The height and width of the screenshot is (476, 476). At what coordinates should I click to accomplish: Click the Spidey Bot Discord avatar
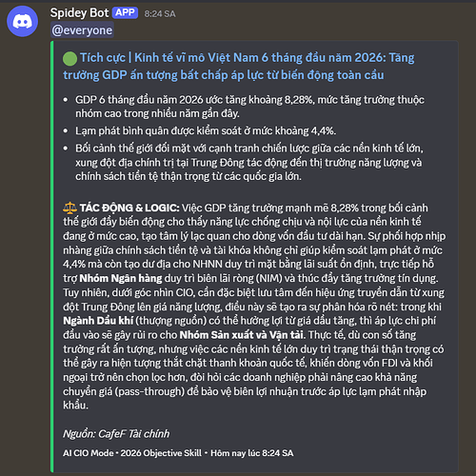tap(22, 21)
